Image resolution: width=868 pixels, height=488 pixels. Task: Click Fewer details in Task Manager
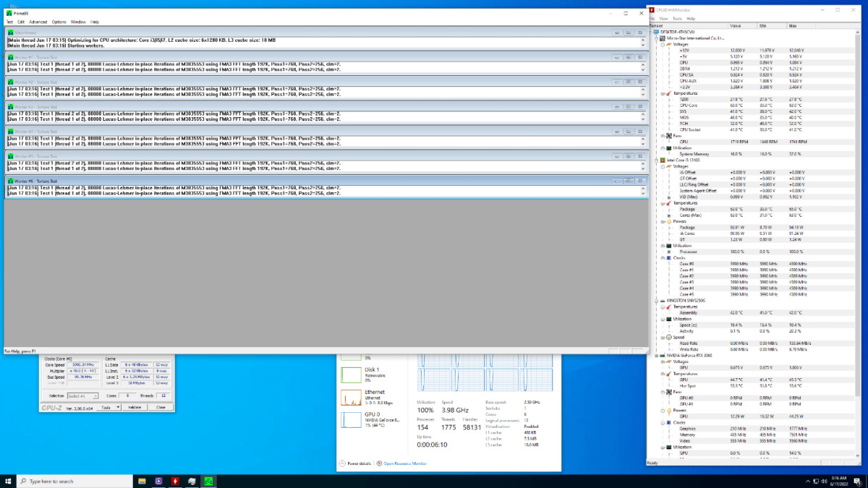click(x=359, y=463)
